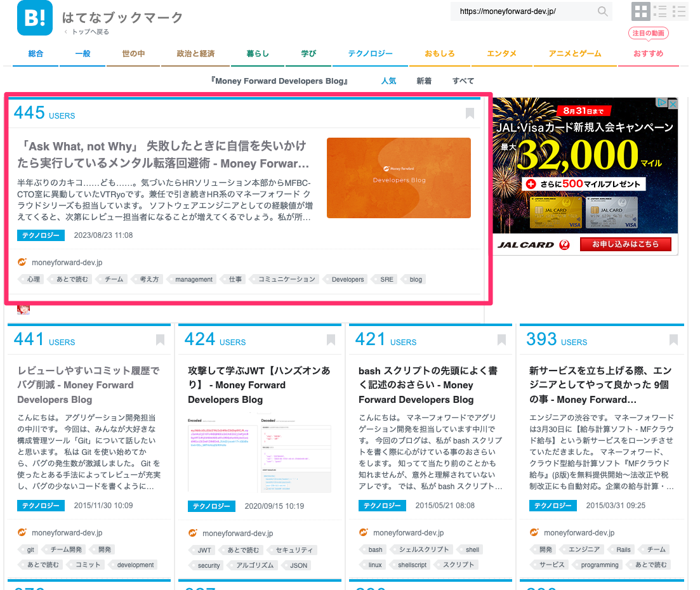Open the 世の中 category tab

(x=133, y=53)
